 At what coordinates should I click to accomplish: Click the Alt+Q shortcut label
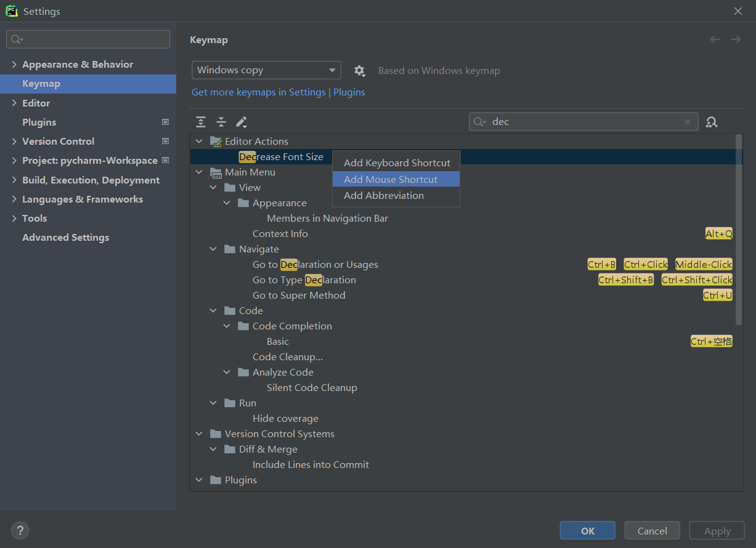click(x=719, y=234)
